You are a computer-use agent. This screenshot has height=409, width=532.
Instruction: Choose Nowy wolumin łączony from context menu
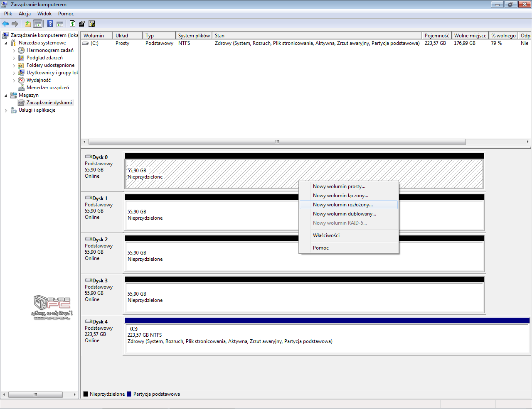[348, 196]
